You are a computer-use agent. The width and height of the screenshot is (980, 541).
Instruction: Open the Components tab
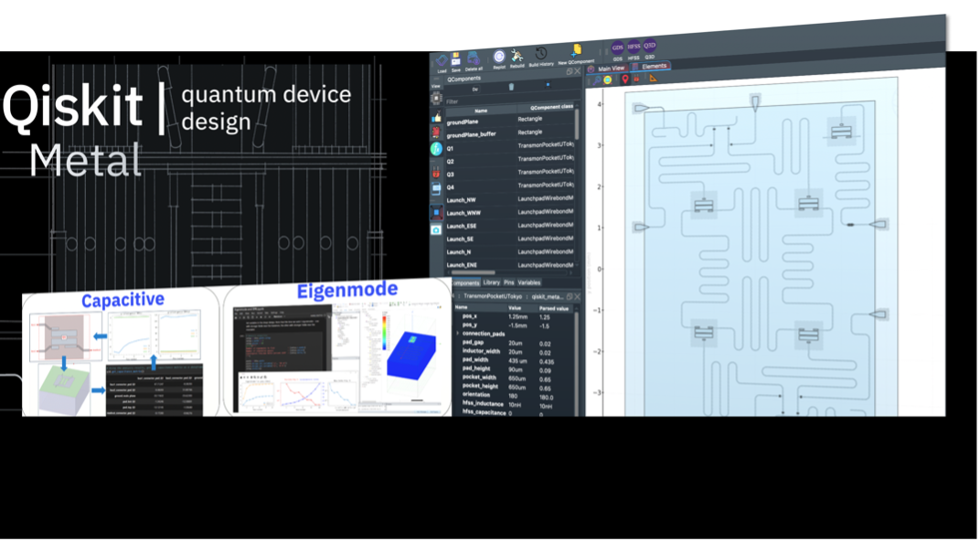click(465, 283)
